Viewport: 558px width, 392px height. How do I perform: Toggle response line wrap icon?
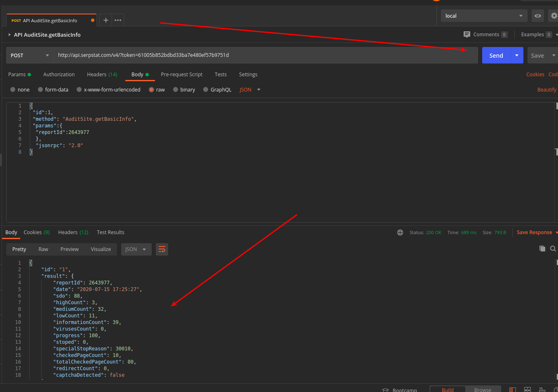click(162, 249)
